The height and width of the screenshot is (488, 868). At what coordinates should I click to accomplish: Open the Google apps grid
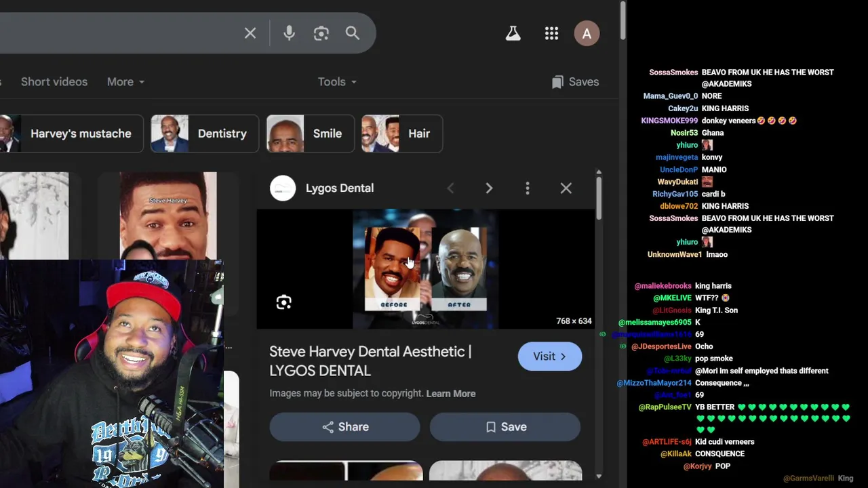551,33
